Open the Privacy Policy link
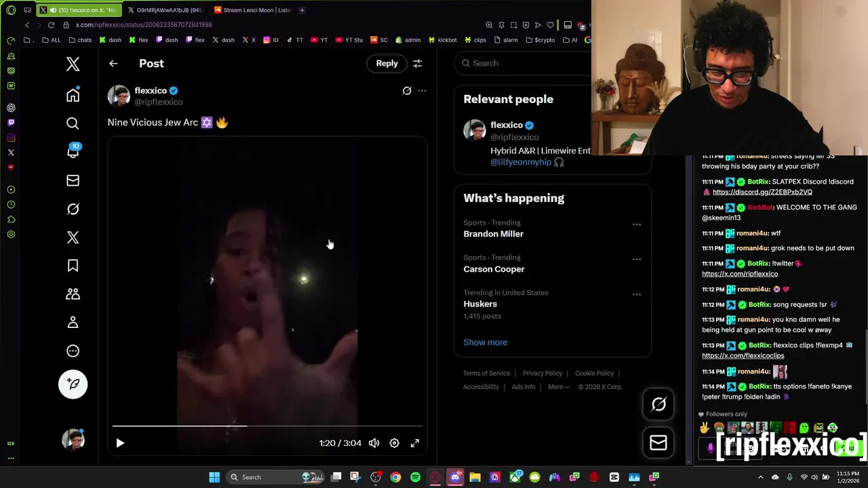868x488 pixels. coord(542,373)
